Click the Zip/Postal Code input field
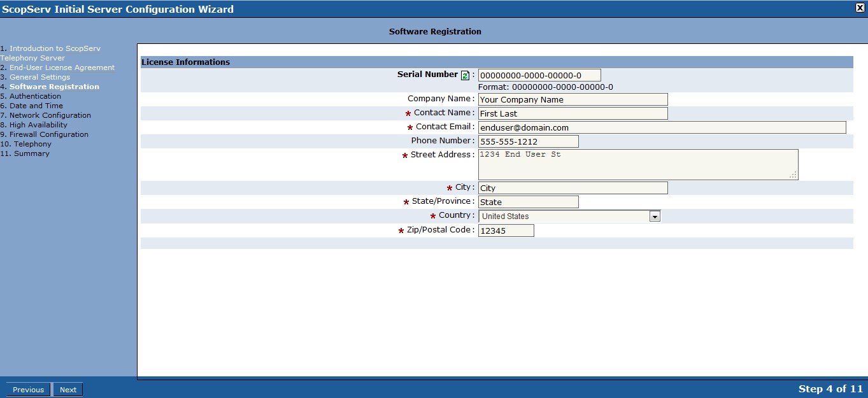Screen dimensions: 868x398 pyautogui.click(x=506, y=231)
